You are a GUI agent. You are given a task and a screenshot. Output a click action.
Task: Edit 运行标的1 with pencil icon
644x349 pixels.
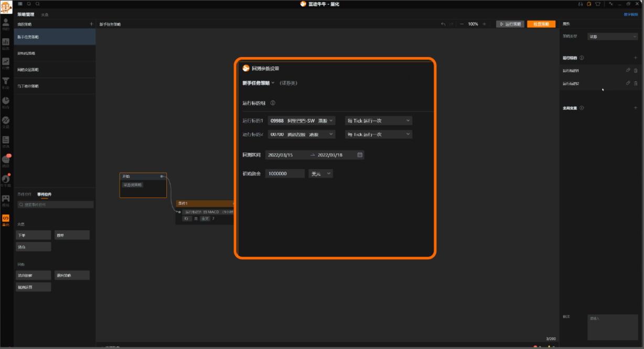click(628, 70)
